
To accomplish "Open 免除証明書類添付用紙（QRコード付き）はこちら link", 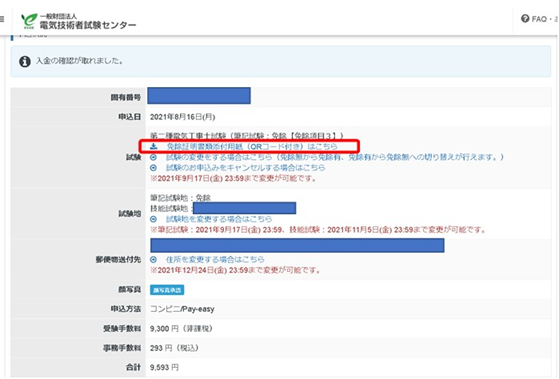I will pos(252,146).
